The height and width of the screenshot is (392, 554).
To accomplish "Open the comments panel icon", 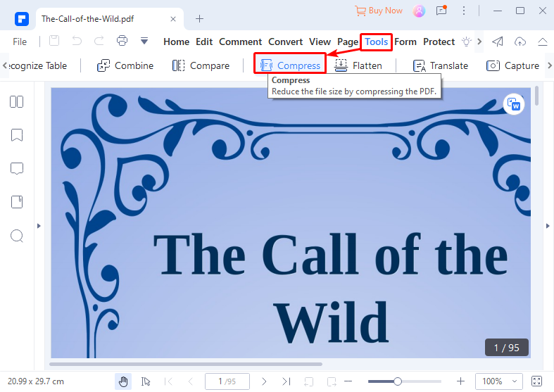I will (x=17, y=168).
